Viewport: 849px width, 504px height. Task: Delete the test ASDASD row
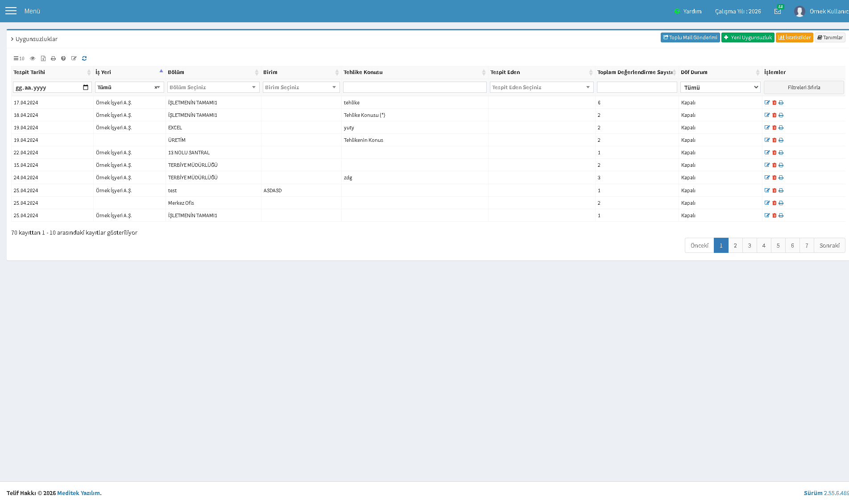[774, 190]
